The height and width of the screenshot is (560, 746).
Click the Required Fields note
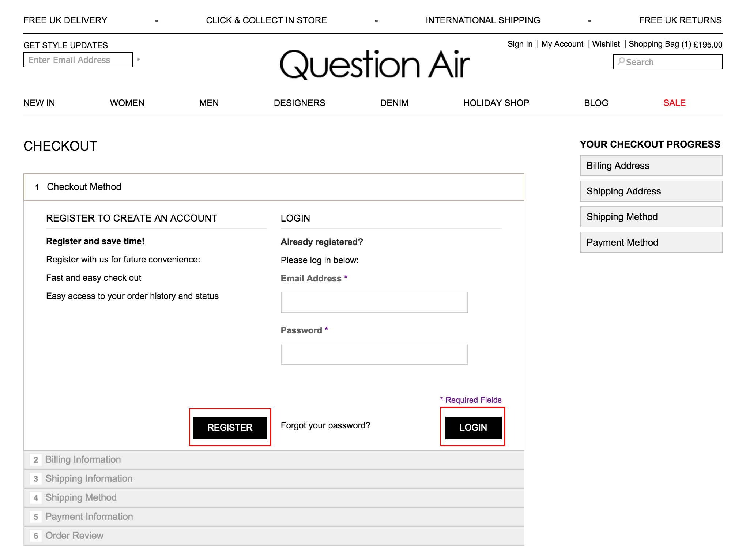[471, 400]
